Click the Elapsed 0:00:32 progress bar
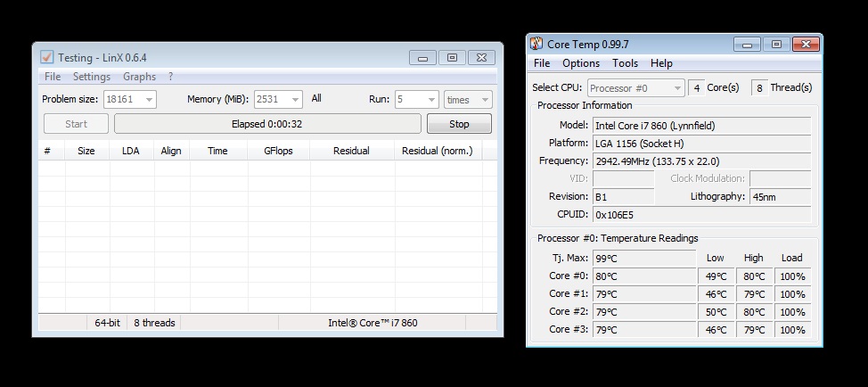This screenshot has width=868, height=387. (x=267, y=124)
